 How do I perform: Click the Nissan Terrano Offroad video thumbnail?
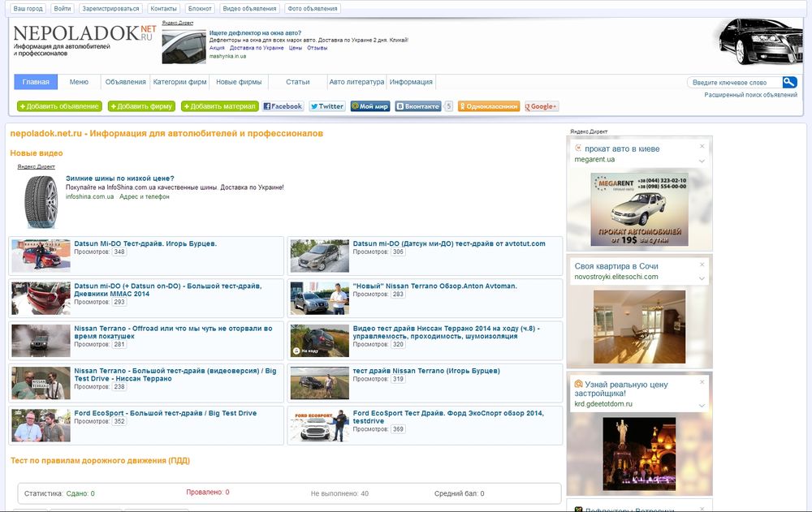[x=41, y=341]
